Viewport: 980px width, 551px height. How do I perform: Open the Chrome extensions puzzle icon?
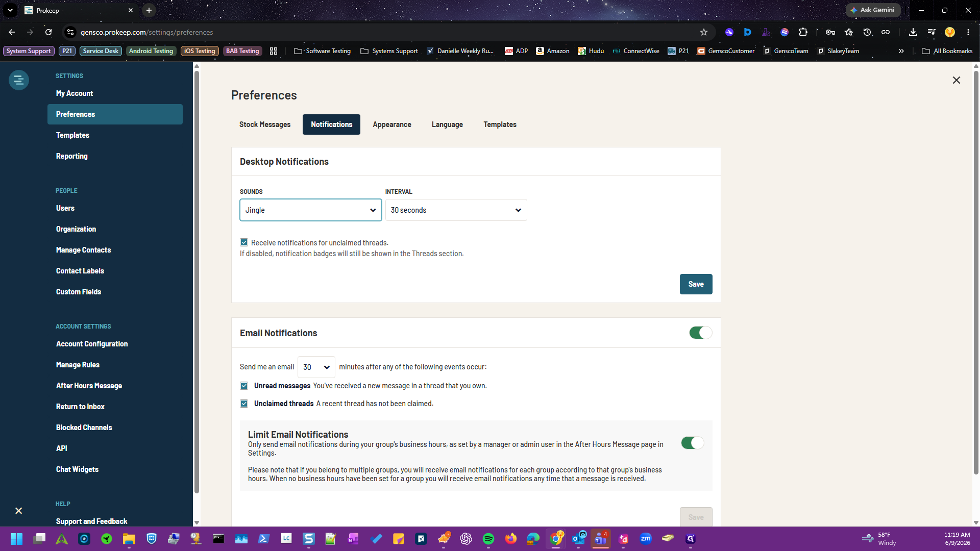point(803,32)
